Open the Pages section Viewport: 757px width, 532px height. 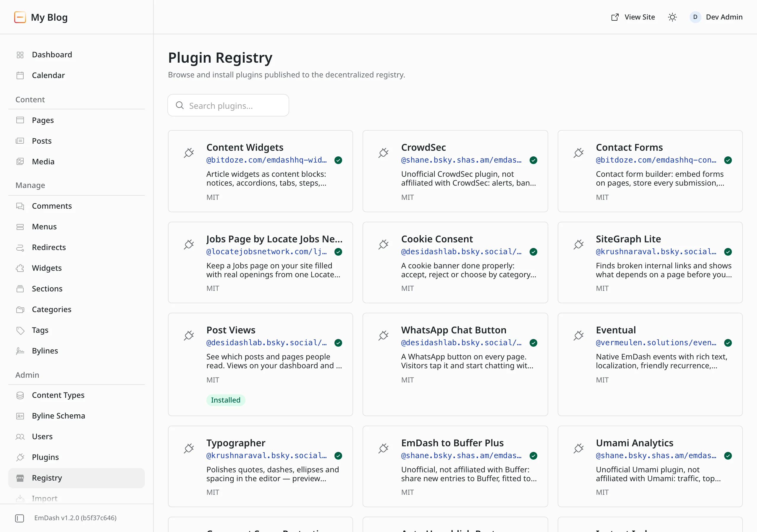coord(77,120)
